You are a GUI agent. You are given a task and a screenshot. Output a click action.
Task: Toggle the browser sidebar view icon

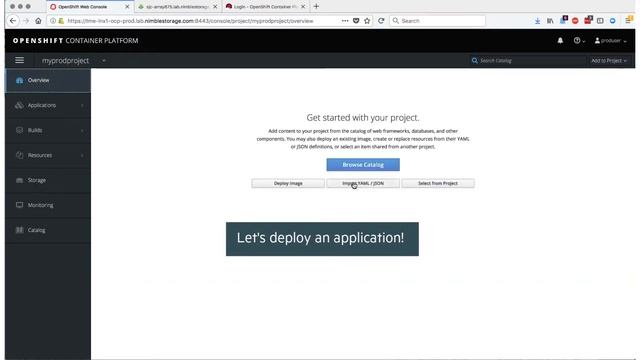(x=600, y=20)
